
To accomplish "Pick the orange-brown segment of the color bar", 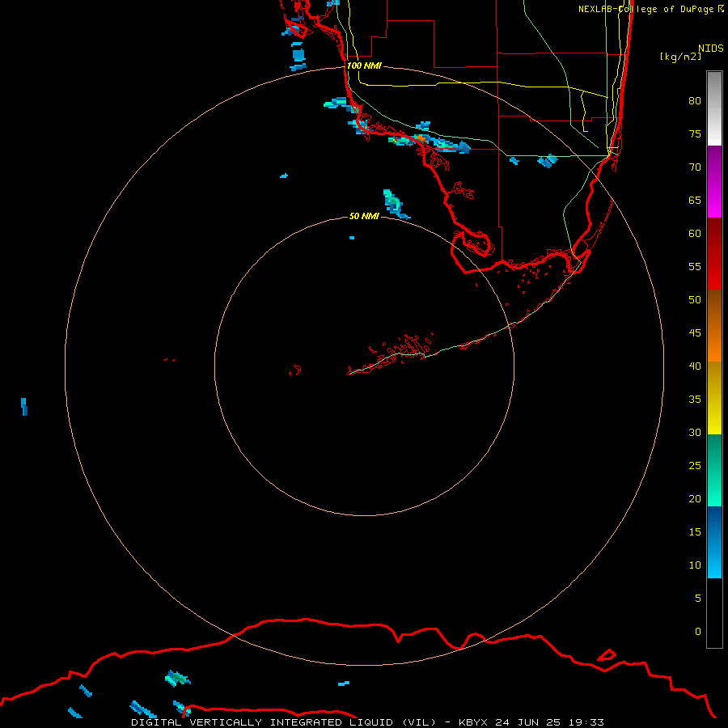I will 714,326.
